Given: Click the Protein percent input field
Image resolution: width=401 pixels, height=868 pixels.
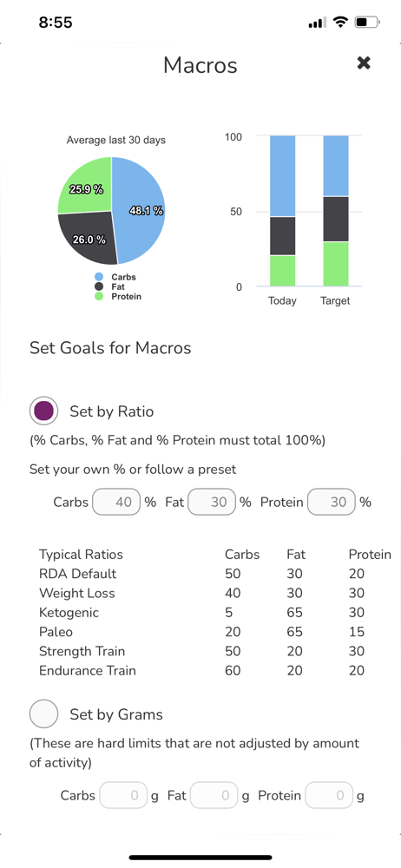Looking at the screenshot, I should (332, 502).
